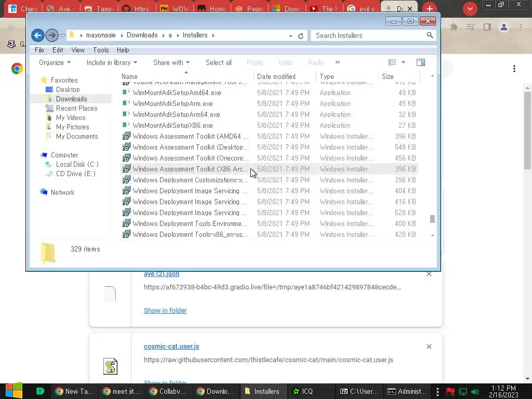Open the cosmic-cat.user.js download link

click(x=171, y=347)
